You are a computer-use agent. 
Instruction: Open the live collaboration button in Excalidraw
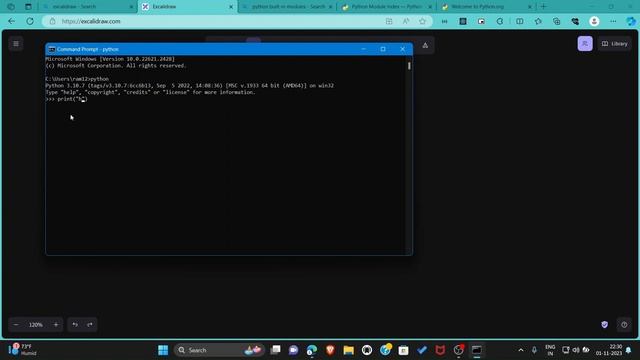(x=585, y=44)
